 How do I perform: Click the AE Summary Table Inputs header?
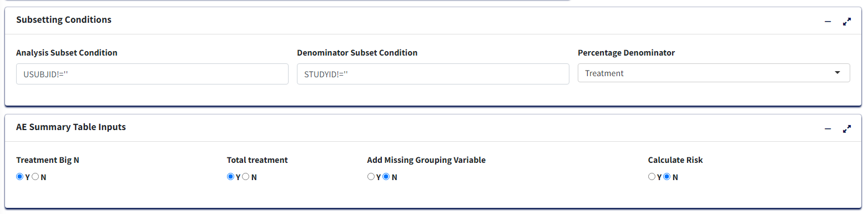(x=71, y=127)
